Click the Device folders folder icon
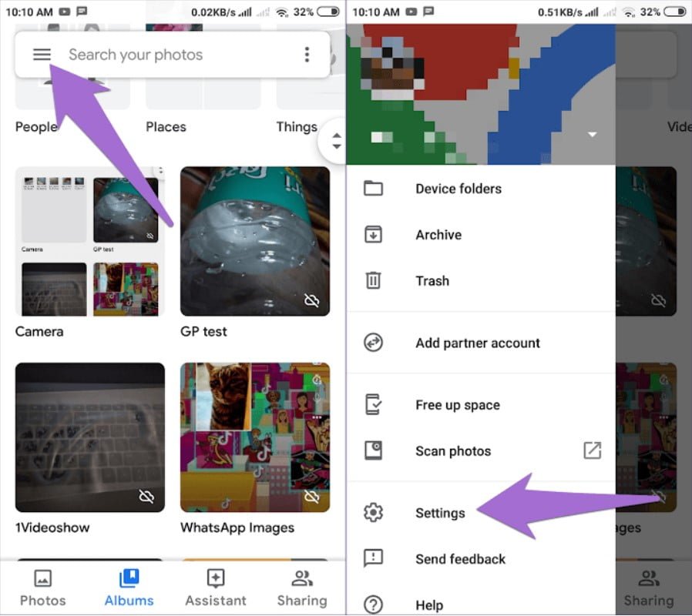Screen dimensions: 692x616 click(x=374, y=188)
